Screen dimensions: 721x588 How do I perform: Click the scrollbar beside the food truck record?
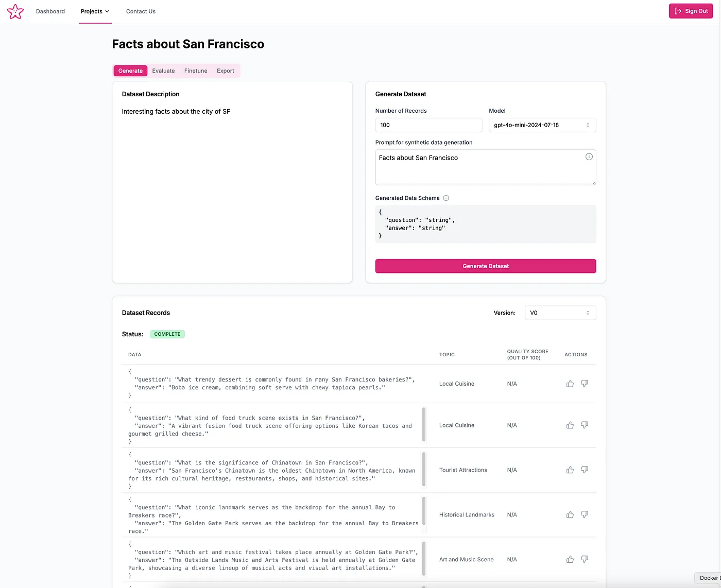423,425
